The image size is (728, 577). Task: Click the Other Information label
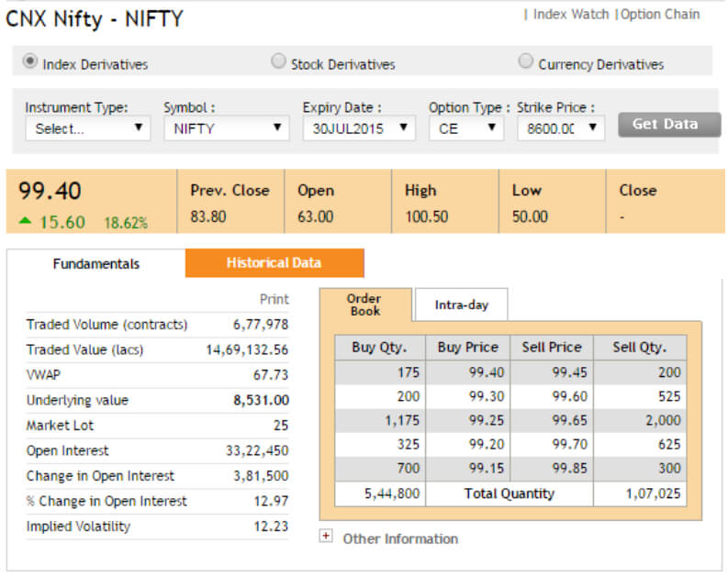pos(400,538)
